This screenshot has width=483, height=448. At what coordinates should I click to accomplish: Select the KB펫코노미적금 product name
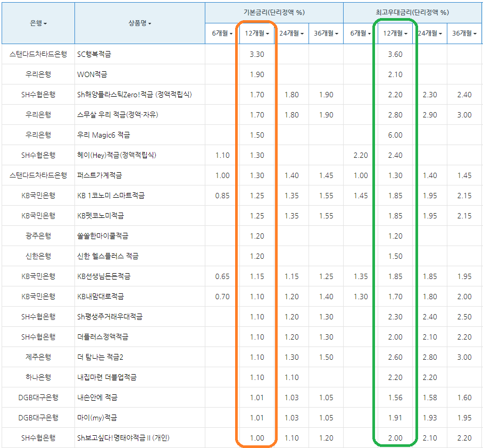101,216
